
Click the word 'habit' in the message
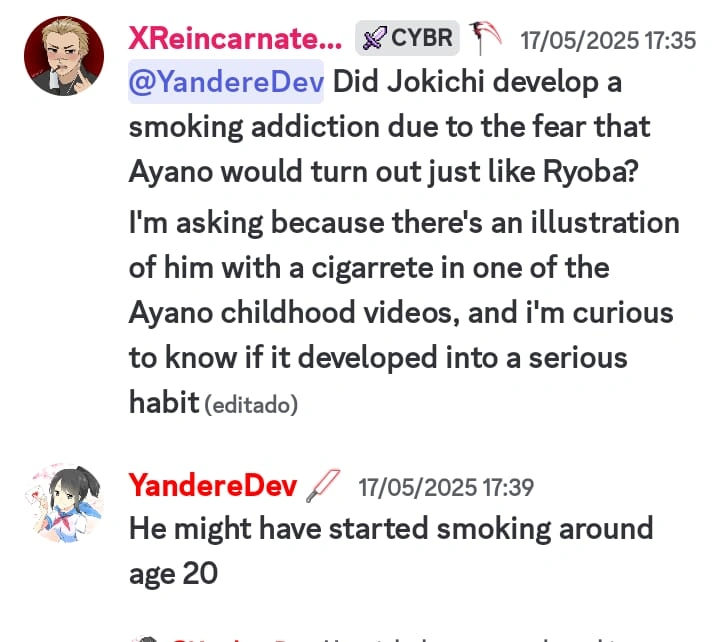pos(164,402)
